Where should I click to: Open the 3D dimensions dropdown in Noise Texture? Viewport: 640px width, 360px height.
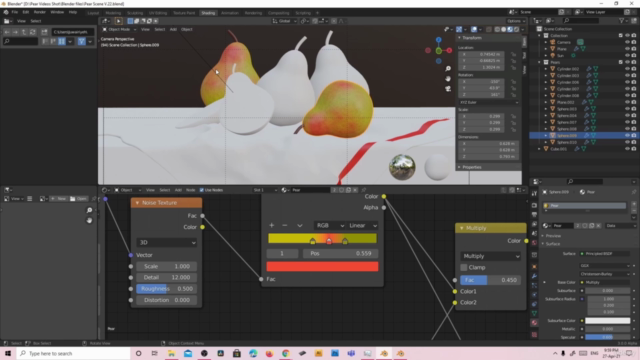[167, 242]
